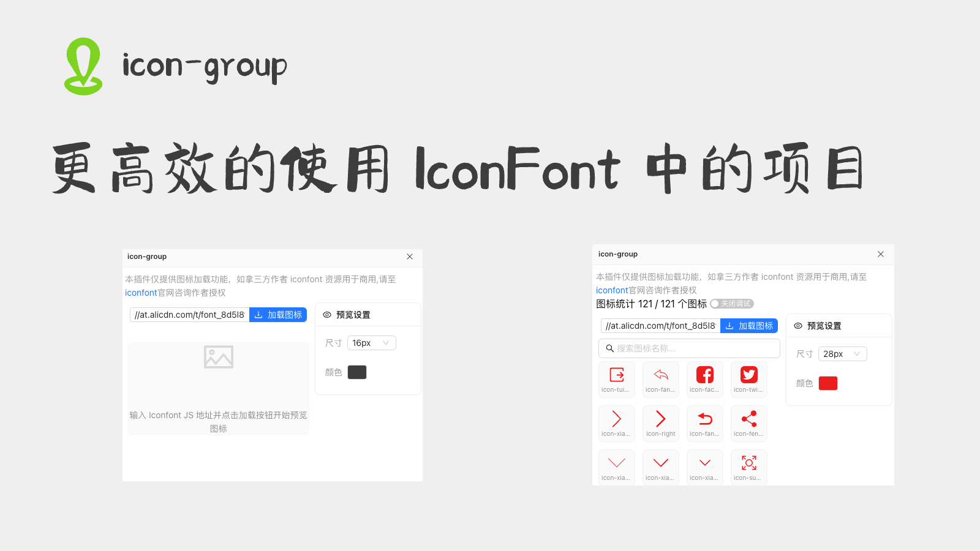This screenshot has height=551, width=980.
Task: Click the eye icon beside 预览设置 in left panel
Action: tap(326, 315)
